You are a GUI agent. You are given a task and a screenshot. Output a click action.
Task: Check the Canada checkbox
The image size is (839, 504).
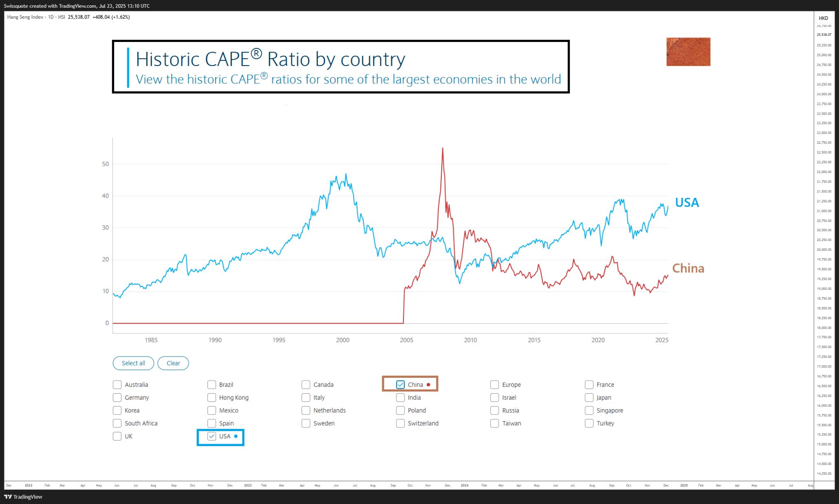coord(306,385)
